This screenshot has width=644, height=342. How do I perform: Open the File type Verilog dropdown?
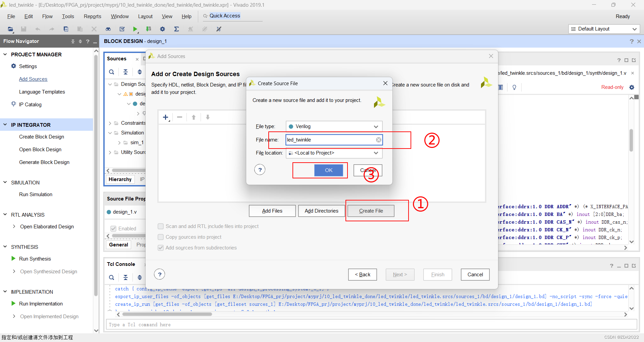point(334,126)
